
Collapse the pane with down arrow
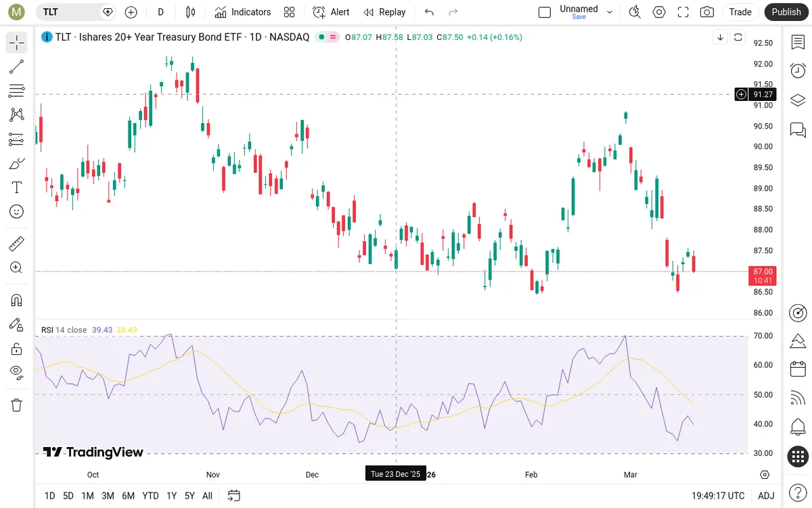720,37
